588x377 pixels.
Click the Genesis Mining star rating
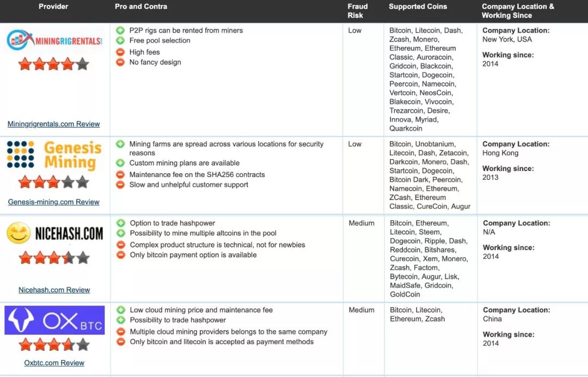tap(53, 183)
